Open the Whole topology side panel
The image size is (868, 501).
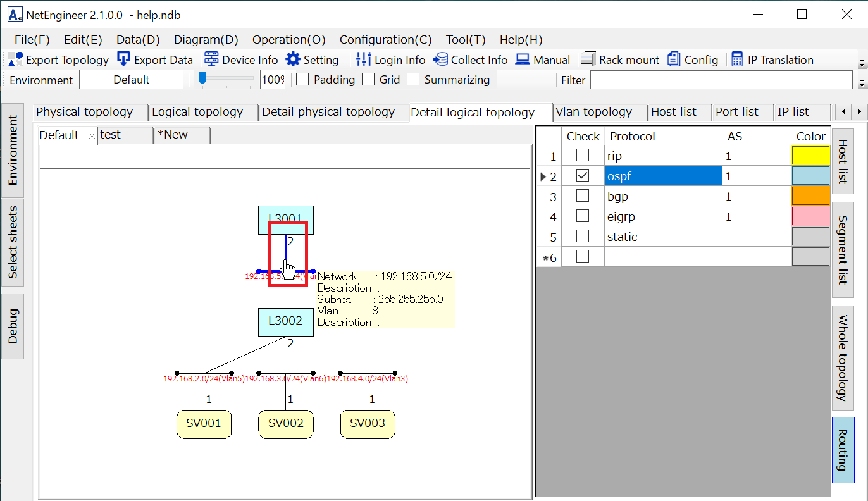click(x=843, y=357)
